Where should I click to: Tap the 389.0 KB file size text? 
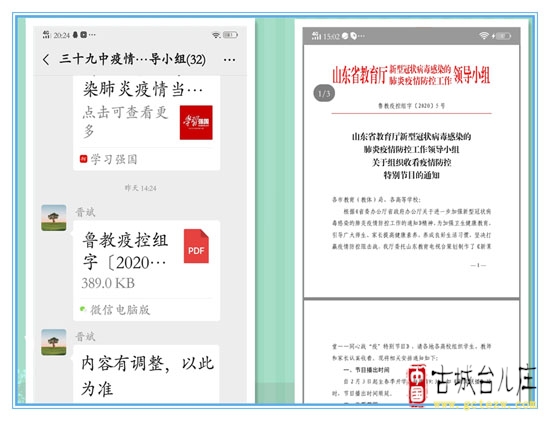[x=108, y=283]
